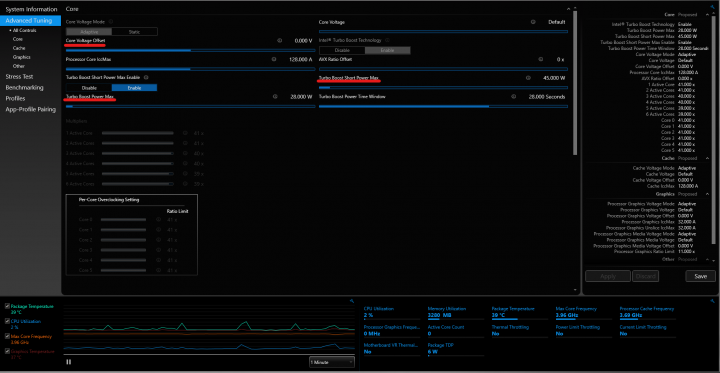Click the Core Voltage Offset slider
Viewport: 720px width, 373px height.
point(191,50)
